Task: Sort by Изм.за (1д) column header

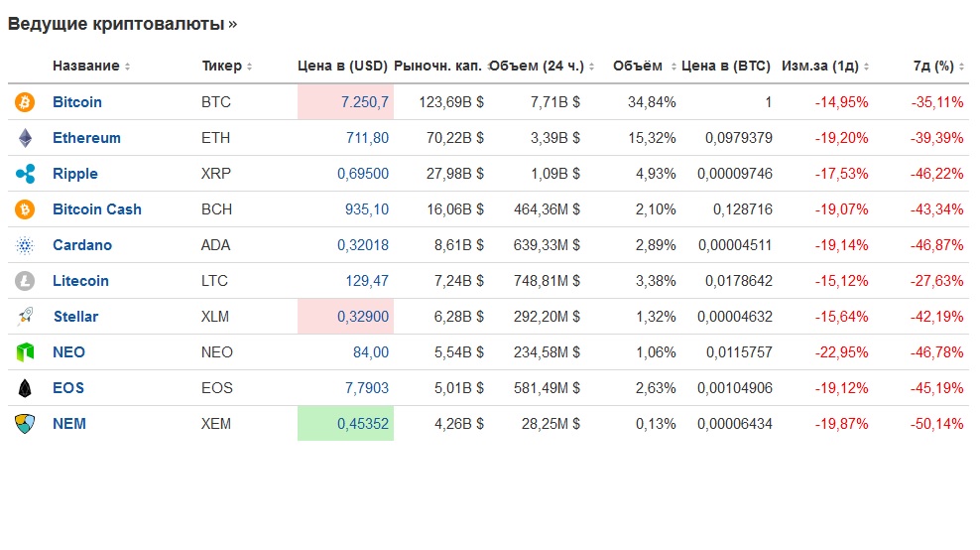Action: click(x=824, y=66)
